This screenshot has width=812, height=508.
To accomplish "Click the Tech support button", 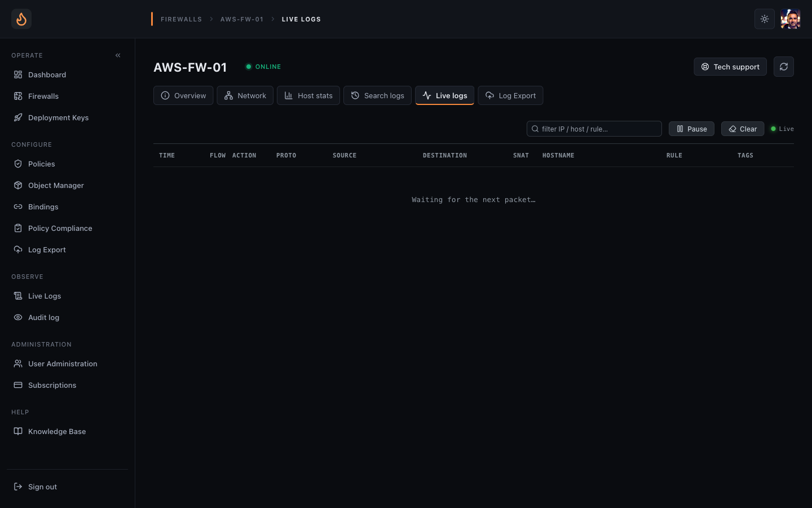I will pyautogui.click(x=730, y=67).
